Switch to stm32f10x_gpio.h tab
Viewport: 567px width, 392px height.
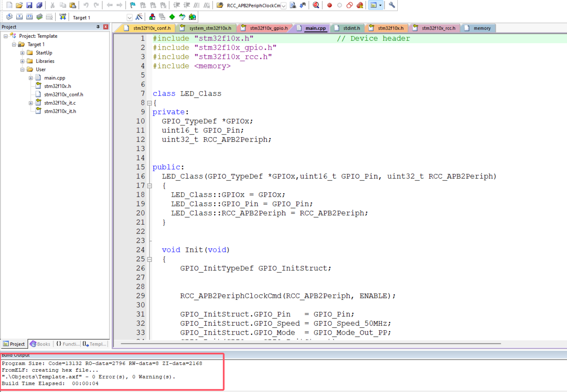[268, 28]
